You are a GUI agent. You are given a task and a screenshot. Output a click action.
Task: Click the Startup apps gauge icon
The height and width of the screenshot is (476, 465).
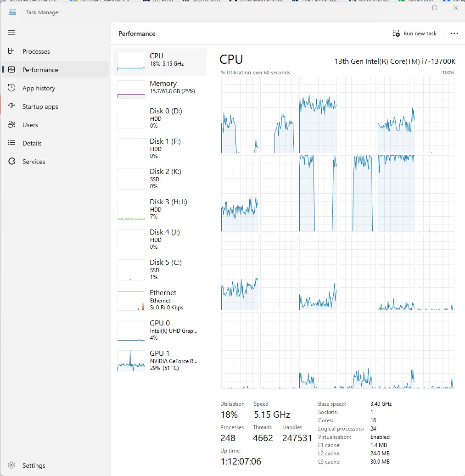tap(12, 106)
